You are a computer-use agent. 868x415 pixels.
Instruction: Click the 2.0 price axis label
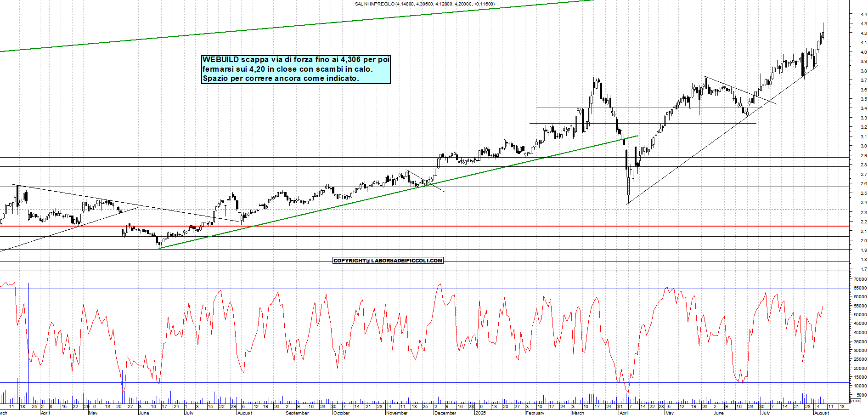pos(864,241)
